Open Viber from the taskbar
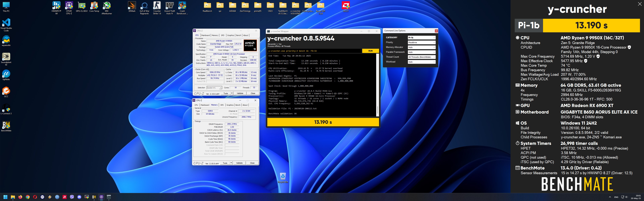 (x=72, y=197)
